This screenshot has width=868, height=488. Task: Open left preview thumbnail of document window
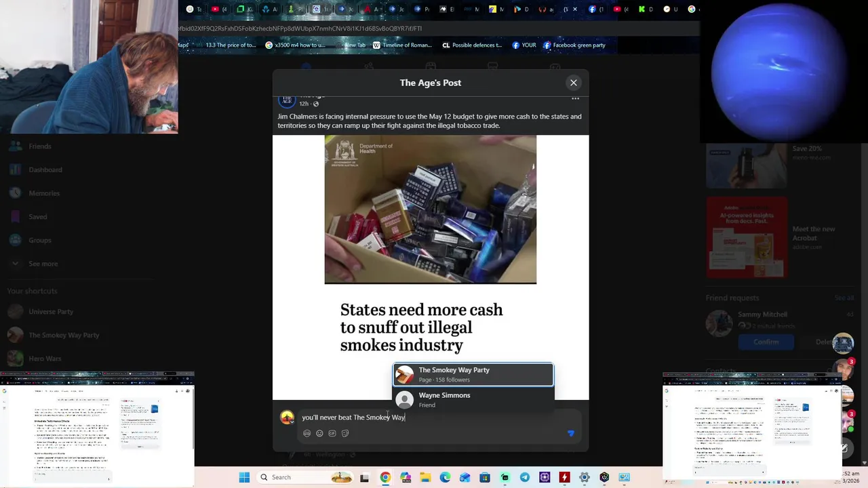tap(97, 429)
